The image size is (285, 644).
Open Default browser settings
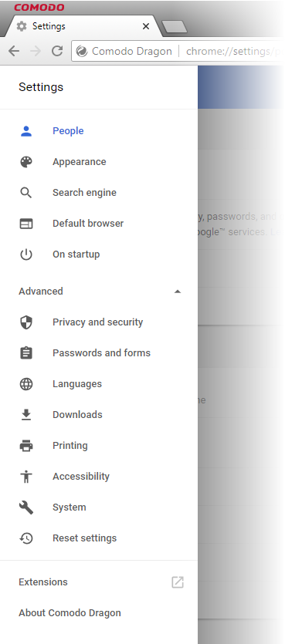click(88, 224)
